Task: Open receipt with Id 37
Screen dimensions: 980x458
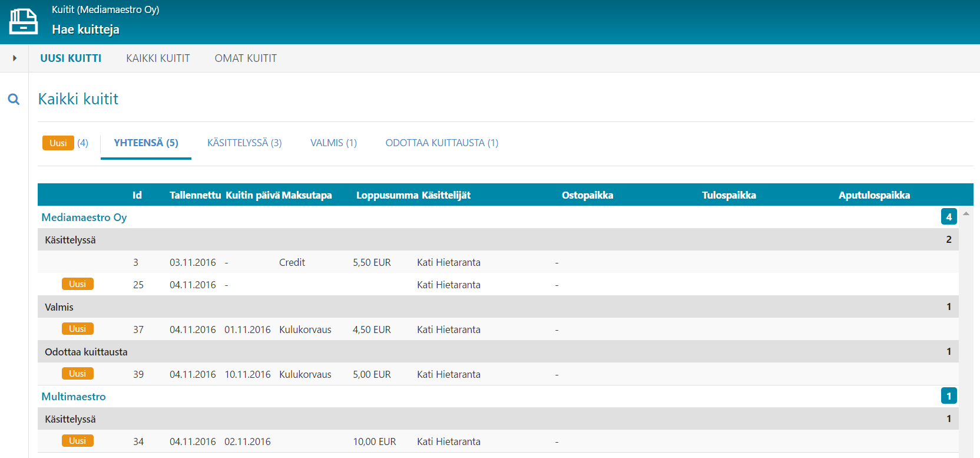Action: (x=138, y=330)
